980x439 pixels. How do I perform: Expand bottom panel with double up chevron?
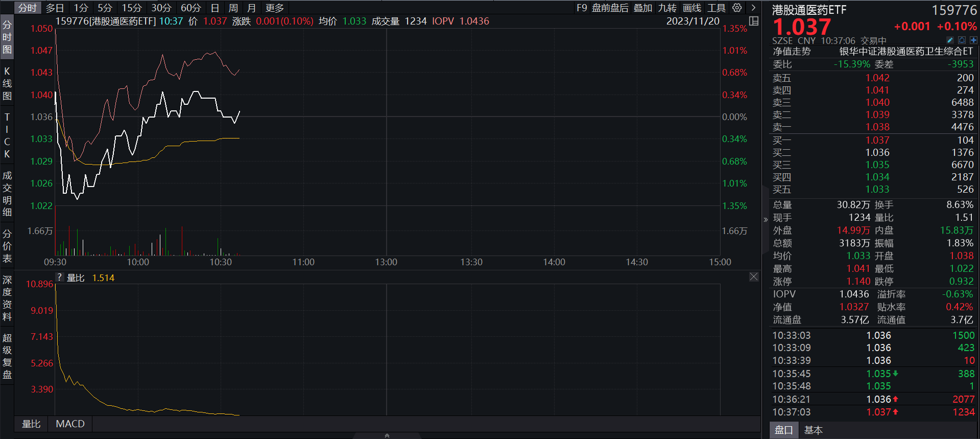387,435
